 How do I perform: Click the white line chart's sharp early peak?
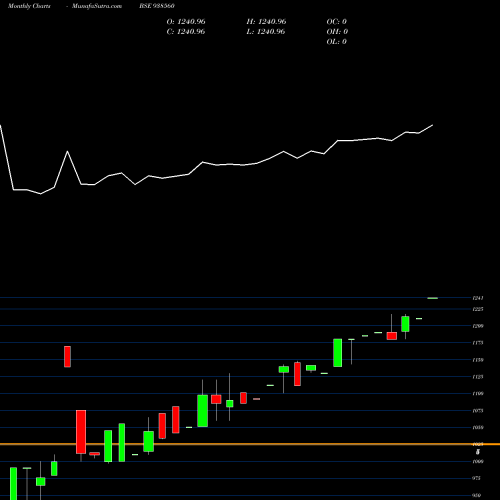tap(68, 152)
